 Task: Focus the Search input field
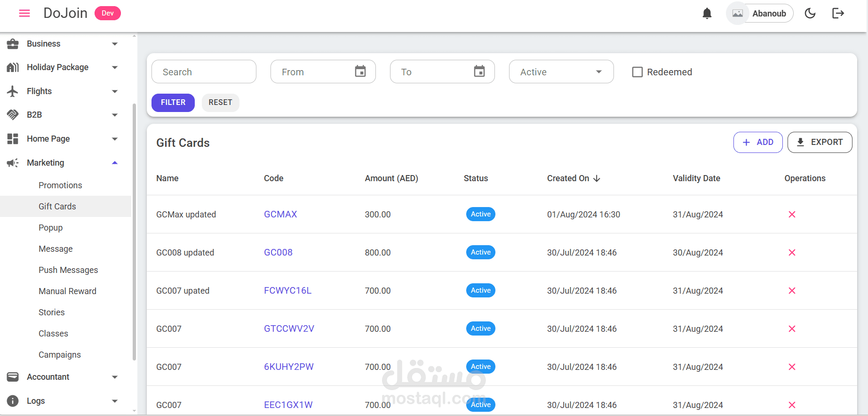204,72
